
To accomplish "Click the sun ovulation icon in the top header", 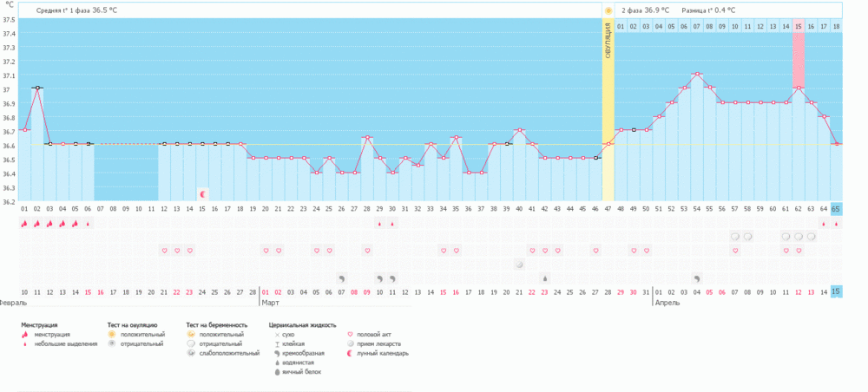I will pyautogui.click(x=608, y=10).
